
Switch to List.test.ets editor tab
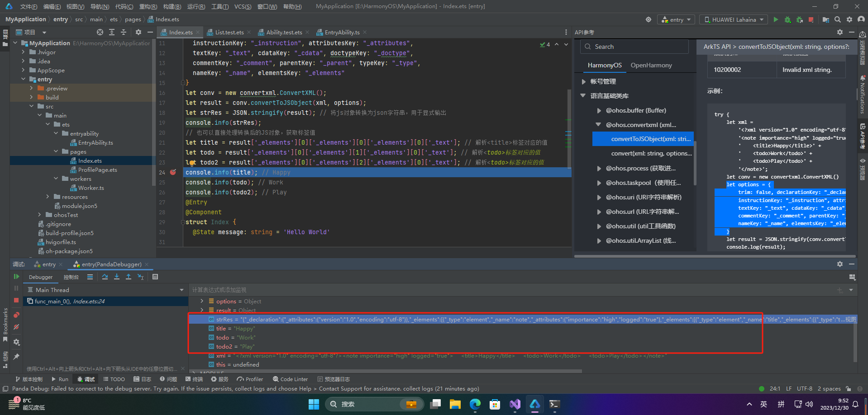[x=229, y=32]
